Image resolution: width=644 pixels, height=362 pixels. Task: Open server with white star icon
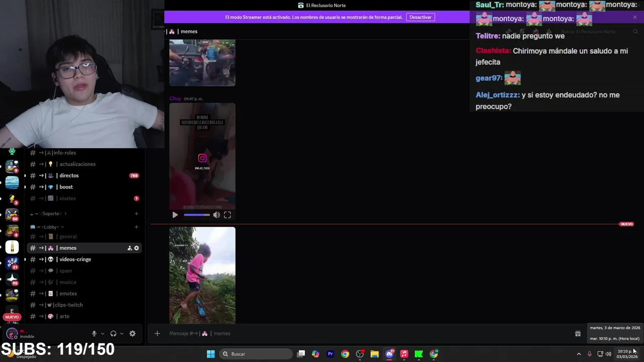click(x=12, y=279)
